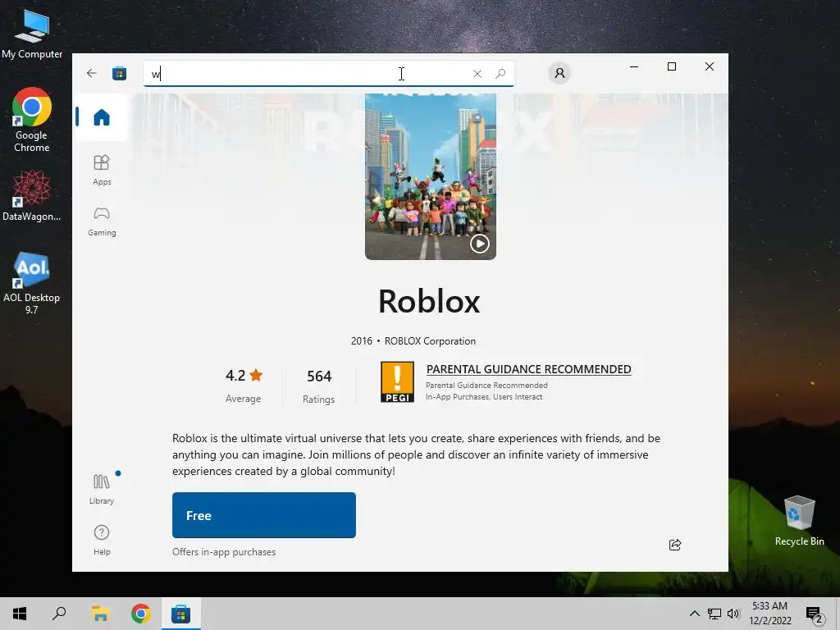Select the DataWagon desktop shortcut

tap(32, 196)
